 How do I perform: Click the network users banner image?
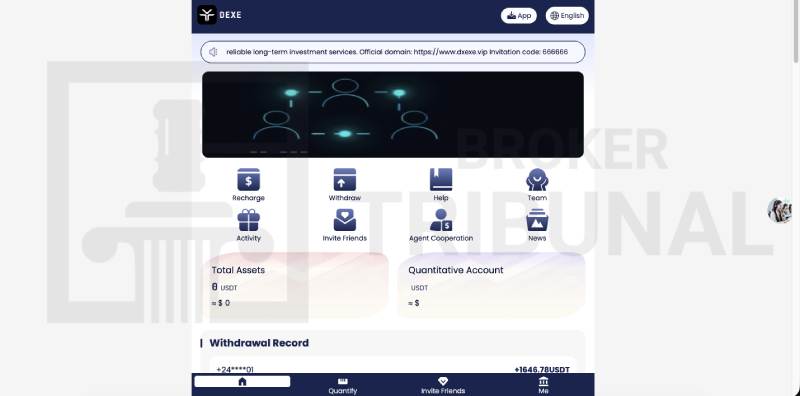[393, 114]
